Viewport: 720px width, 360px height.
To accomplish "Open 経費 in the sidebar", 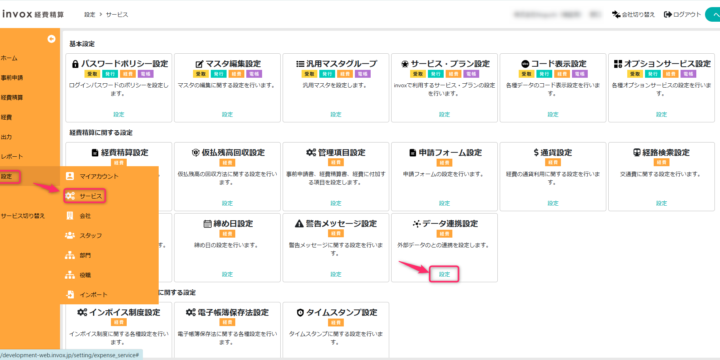I will coord(6,118).
